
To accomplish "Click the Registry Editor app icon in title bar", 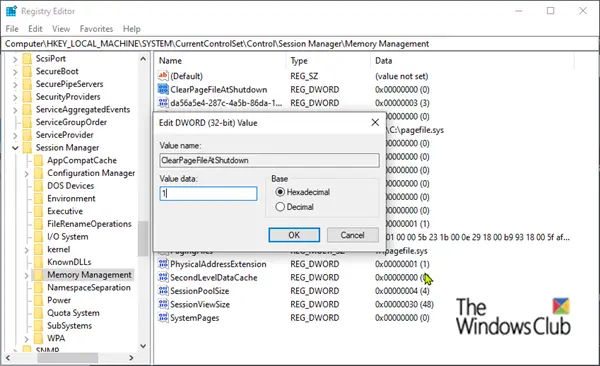I will [x=11, y=11].
